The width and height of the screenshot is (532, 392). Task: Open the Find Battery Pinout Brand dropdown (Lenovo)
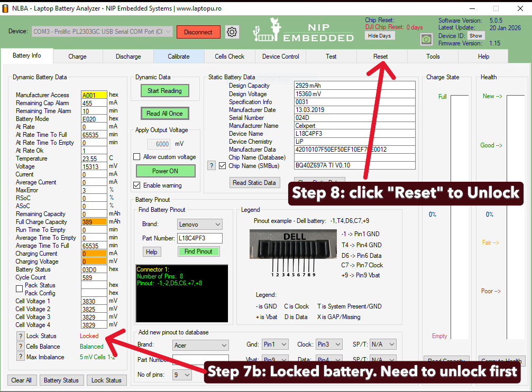click(x=200, y=225)
